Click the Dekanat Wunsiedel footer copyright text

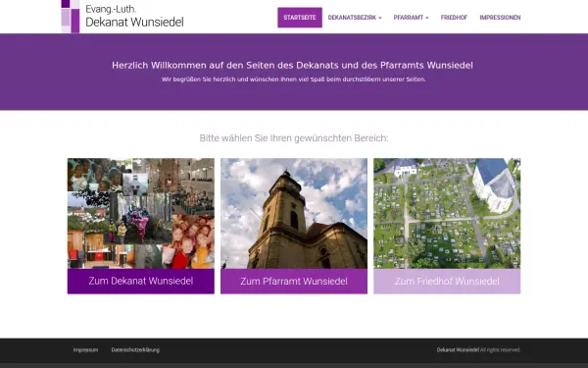click(478, 350)
